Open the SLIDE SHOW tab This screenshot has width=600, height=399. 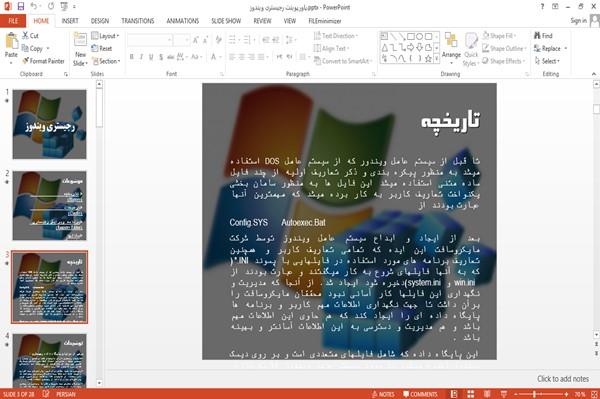point(226,21)
